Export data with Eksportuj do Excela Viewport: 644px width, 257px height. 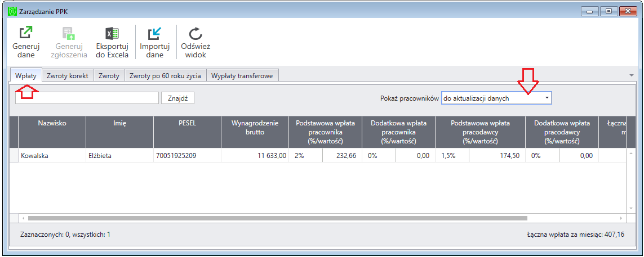(112, 42)
